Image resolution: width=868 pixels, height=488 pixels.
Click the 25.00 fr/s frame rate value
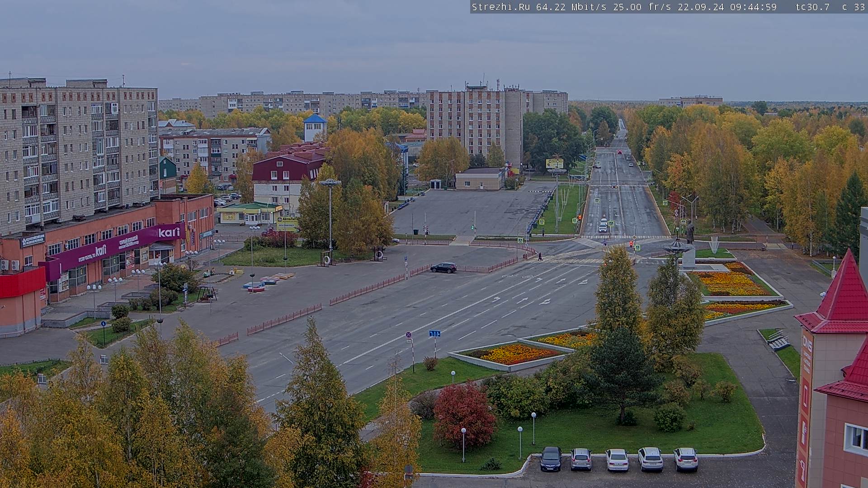point(642,7)
